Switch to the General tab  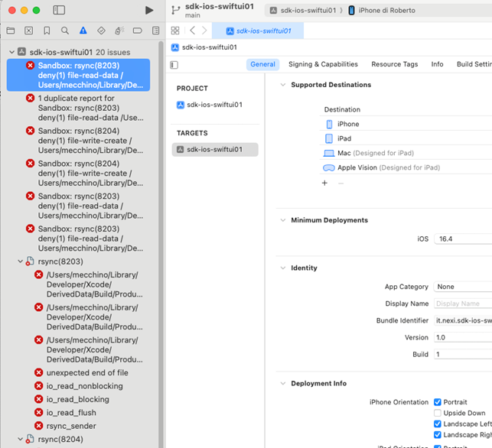click(262, 64)
